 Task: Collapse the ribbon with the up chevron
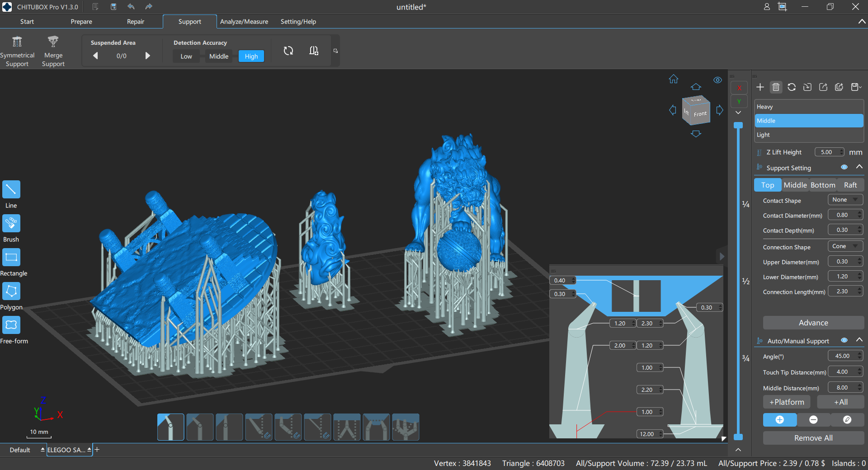coord(862,21)
